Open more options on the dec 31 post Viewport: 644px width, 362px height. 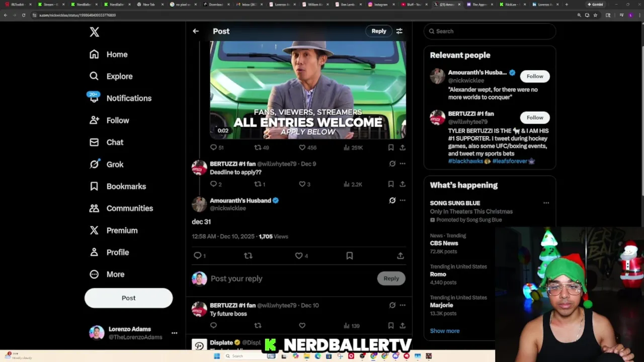403,200
